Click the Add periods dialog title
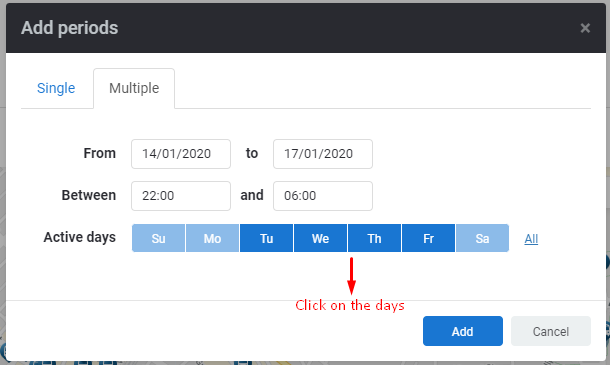This screenshot has height=365, width=610. coord(70,28)
